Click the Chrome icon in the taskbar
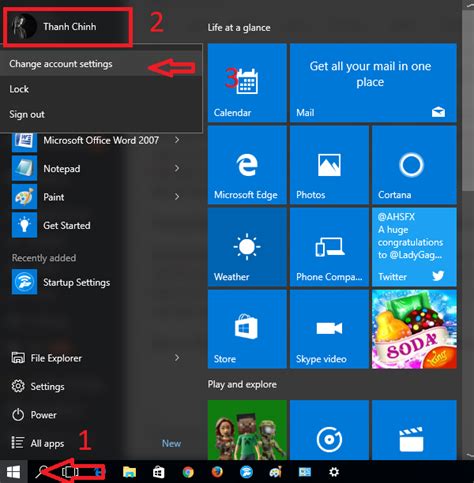Screen dimensions: 474x483 tap(188, 472)
